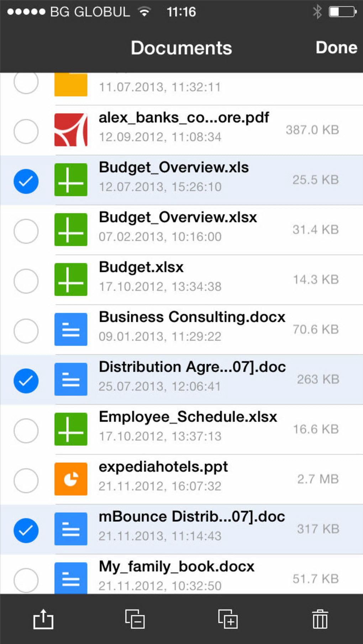Deselect the Distribution Agreement .doc checkmark
This screenshot has height=644, width=363.
click(x=26, y=381)
